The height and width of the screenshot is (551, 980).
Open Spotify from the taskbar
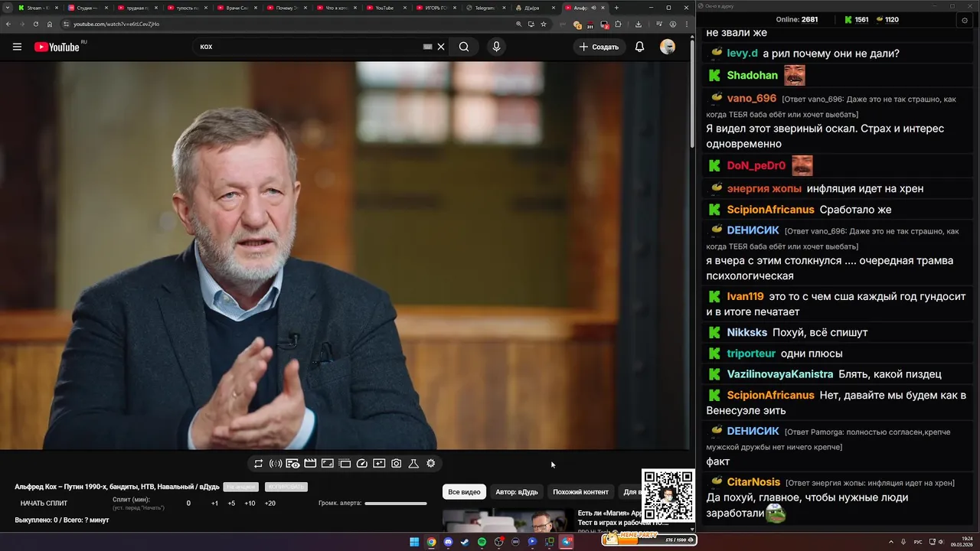[482, 542]
